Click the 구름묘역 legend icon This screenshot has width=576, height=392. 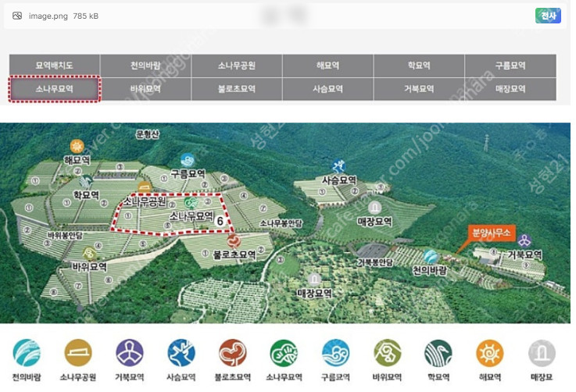pos(336,353)
